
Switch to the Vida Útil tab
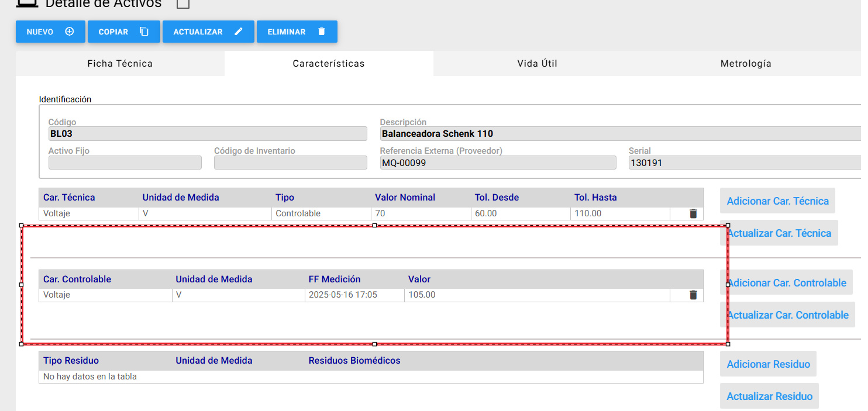[x=537, y=63]
